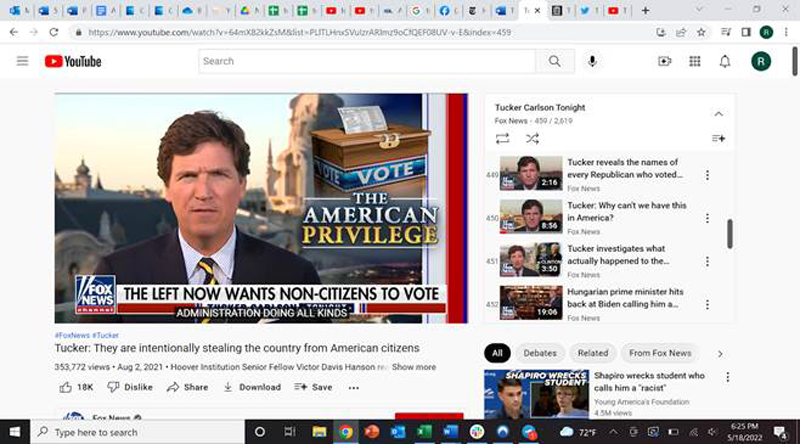Open the Fox News playlist channel link
Screen dimensions: 800x444
pos(511,121)
